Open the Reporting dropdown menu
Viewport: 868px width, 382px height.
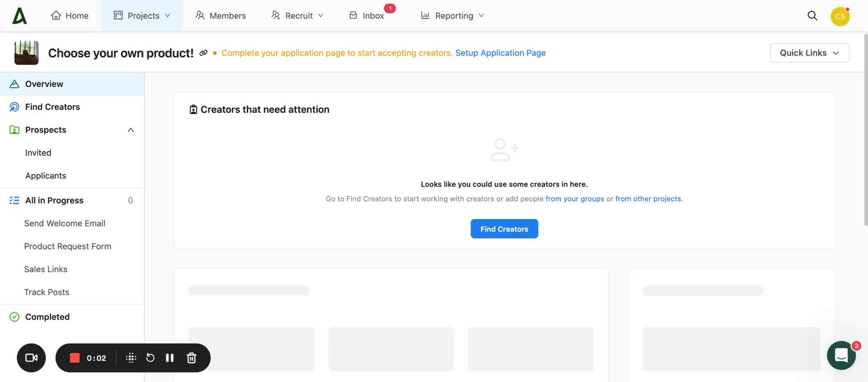click(453, 16)
